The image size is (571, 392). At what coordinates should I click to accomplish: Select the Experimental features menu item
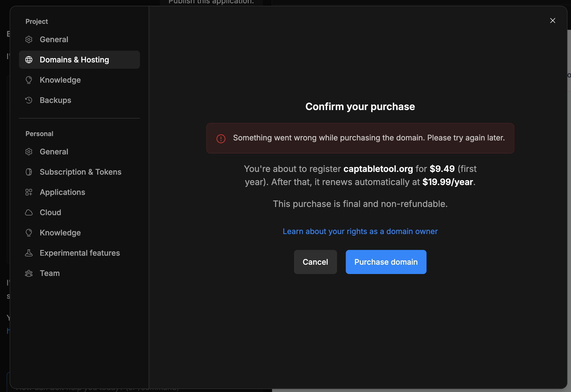[80, 253]
